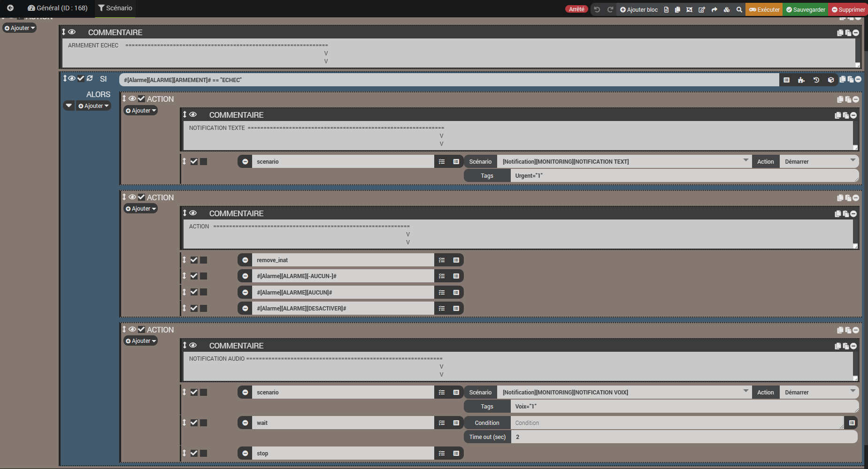Uncheck the enable checkbox for remove_inat

(x=194, y=260)
